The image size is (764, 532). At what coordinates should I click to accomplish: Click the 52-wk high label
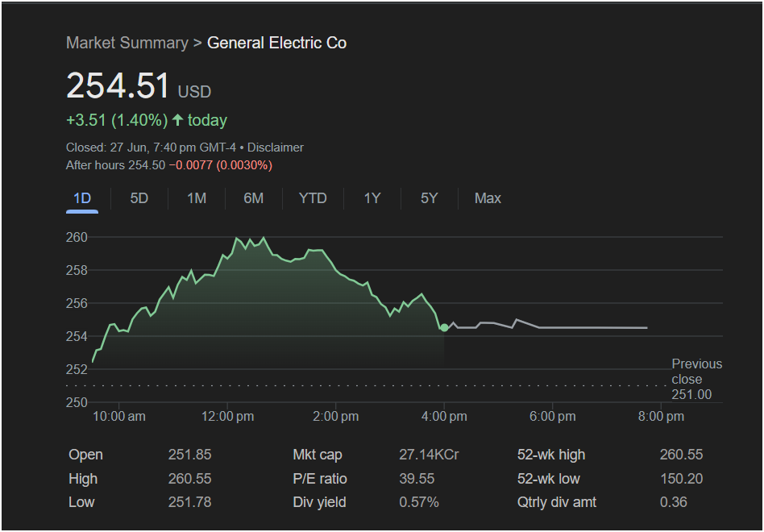[x=551, y=455]
